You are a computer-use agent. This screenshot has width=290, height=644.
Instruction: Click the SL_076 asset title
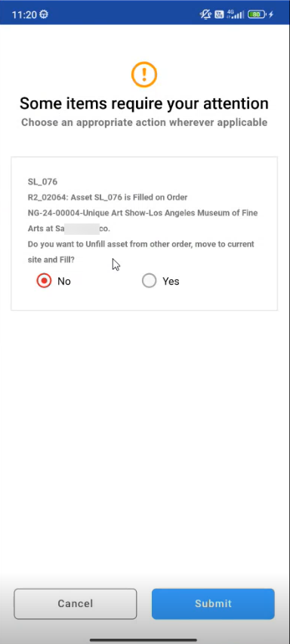coord(42,181)
